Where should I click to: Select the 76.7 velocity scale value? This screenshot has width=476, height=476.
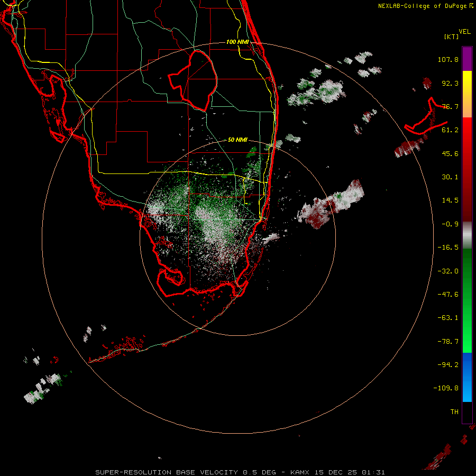pyautogui.click(x=450, y=106)
